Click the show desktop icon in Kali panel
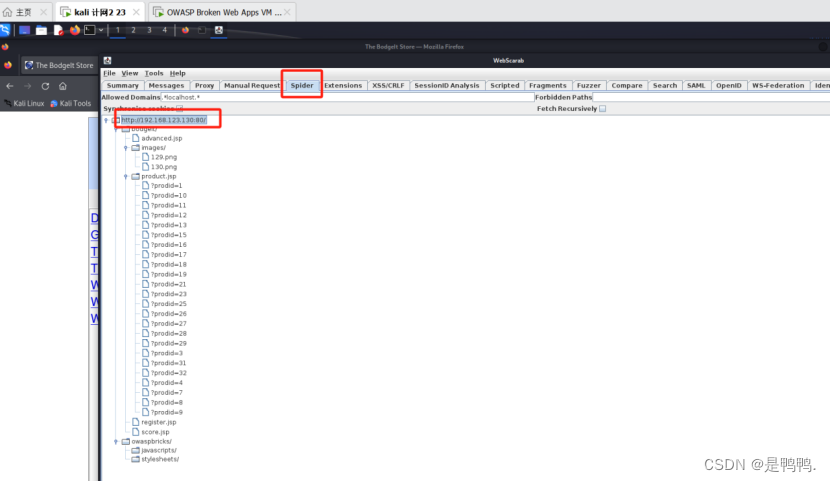 [x=24, y=30]
